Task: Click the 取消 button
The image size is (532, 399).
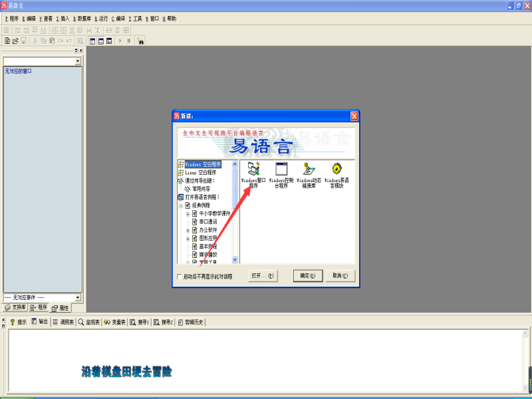Action: [x=340, y=276]
